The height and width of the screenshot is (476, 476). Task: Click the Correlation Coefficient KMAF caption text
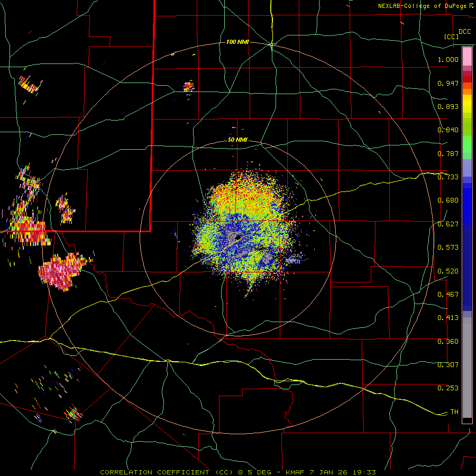[238, 472]
